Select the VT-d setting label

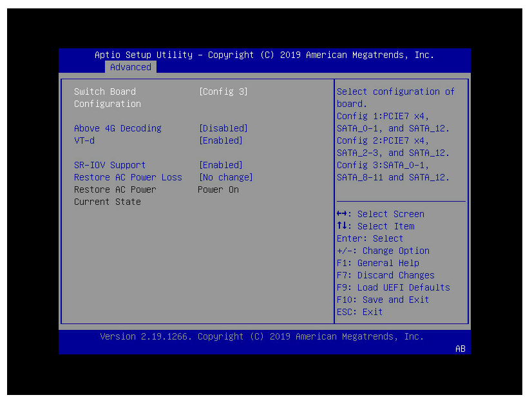coord(84,140)
